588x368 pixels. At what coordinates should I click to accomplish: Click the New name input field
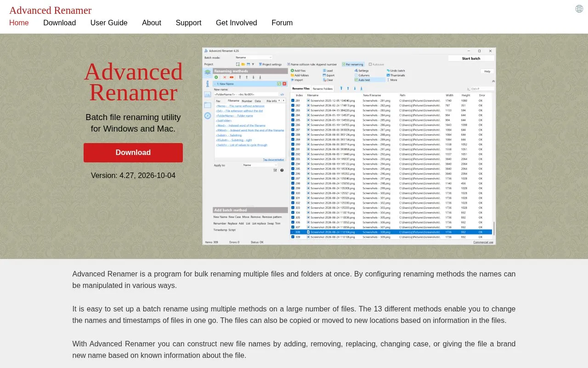pos(246,94)
